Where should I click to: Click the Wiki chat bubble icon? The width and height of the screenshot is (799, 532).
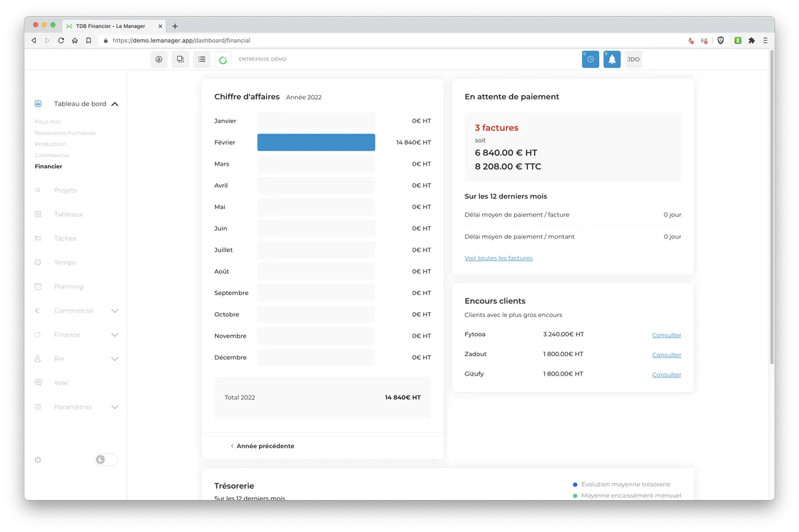(x=38, y=383)
